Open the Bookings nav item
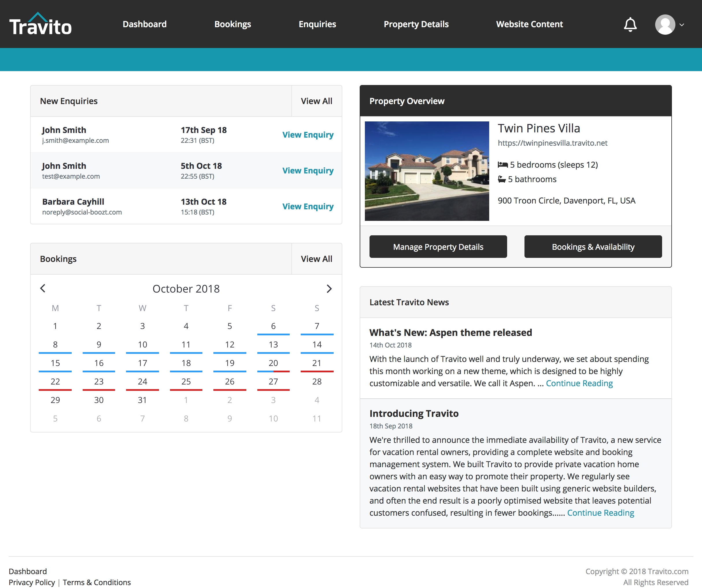 tap(233, 24)
